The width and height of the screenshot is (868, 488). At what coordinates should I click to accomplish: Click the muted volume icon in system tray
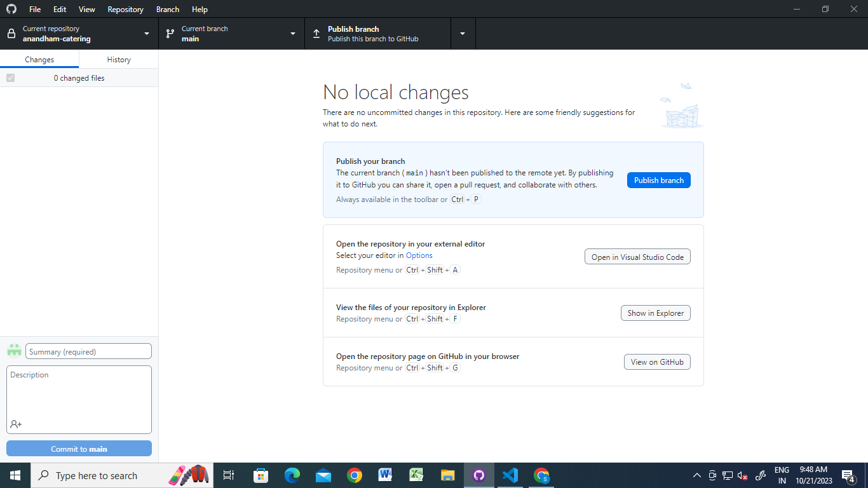(x=742, y=475)
